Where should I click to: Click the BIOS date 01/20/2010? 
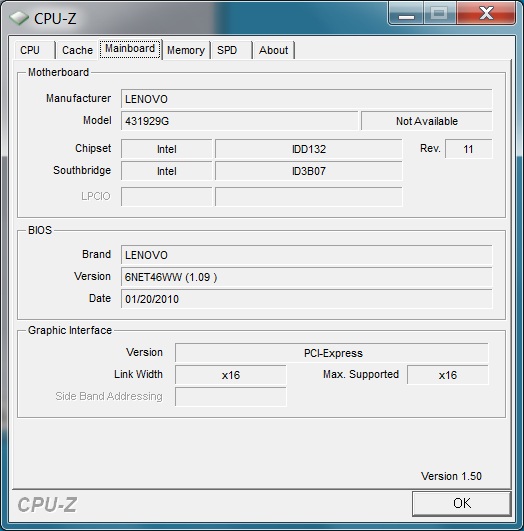tap(307, 299)
